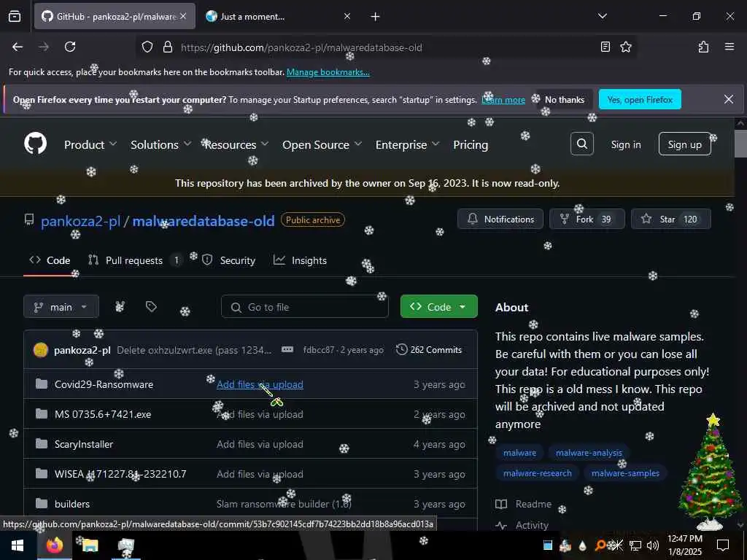The image size is (747, 560).
Task: Open the 262 Commits history link
Action: (x=429, y=349)
